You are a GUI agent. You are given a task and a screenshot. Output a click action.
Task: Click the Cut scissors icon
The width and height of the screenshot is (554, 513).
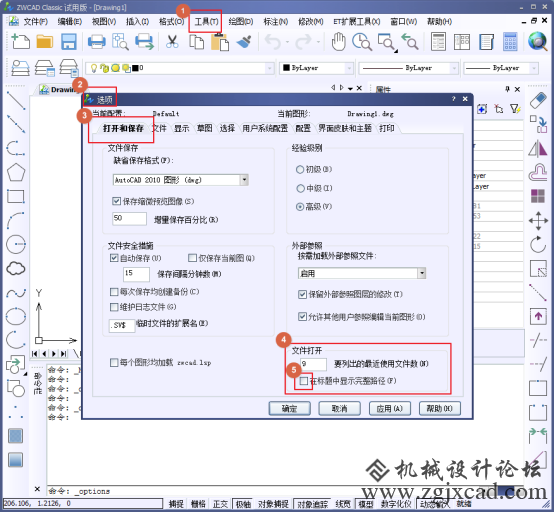[x=172, y=41]
